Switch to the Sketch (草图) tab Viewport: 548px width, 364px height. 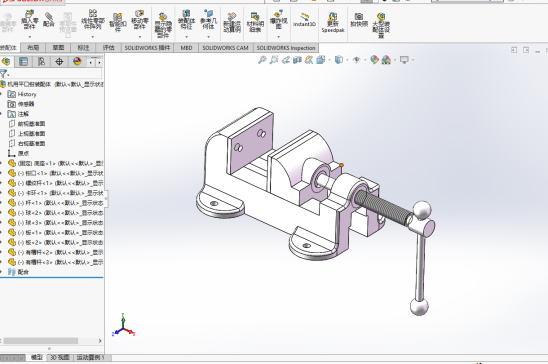(x=58, y=48)
